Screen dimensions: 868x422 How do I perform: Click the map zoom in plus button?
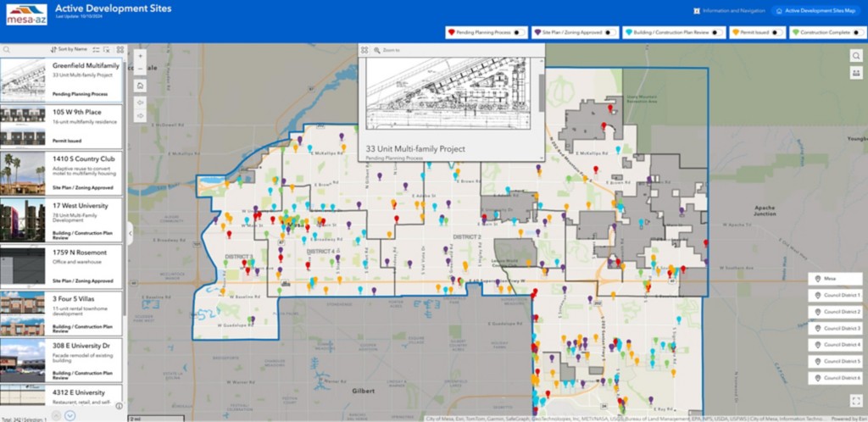140,57
